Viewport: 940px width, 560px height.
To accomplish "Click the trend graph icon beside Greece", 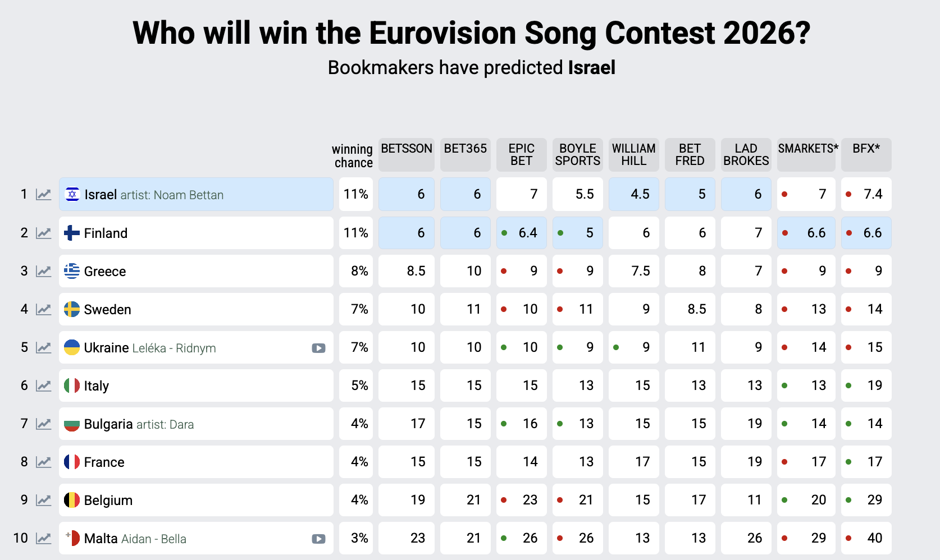I will pyautogui.click(x=43, y=271).
